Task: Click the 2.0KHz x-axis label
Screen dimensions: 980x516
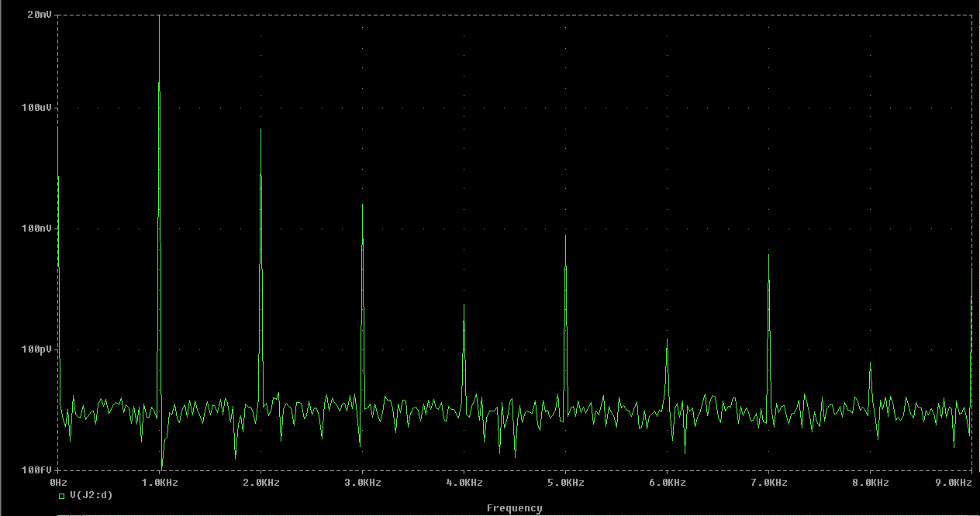Action: [x=261, y=482]
